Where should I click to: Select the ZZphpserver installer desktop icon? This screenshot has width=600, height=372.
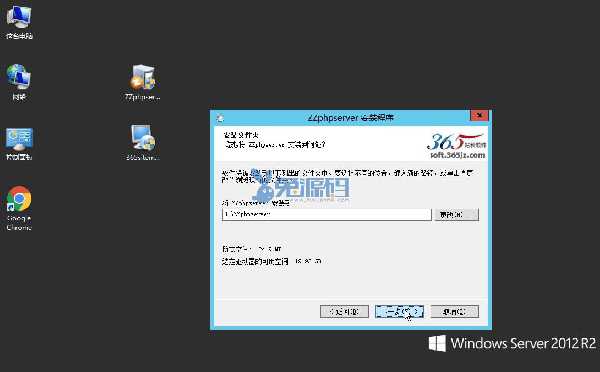[142, 82]
